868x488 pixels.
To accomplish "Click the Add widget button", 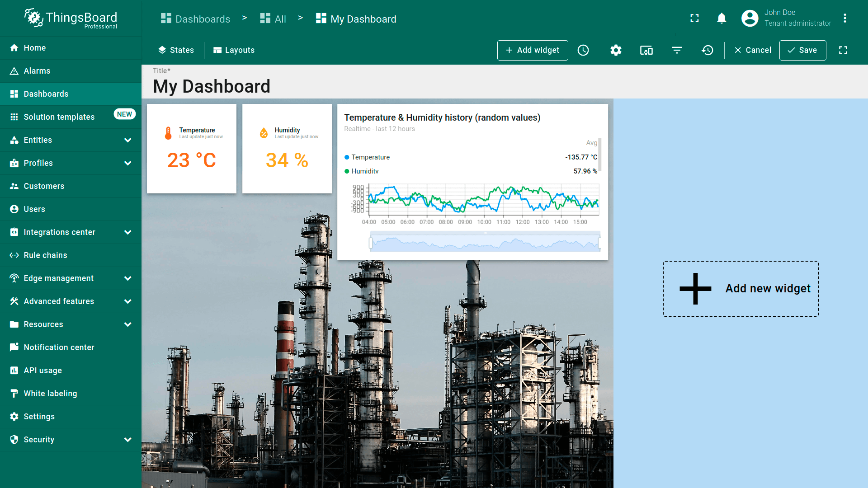I will coord(533,50).
